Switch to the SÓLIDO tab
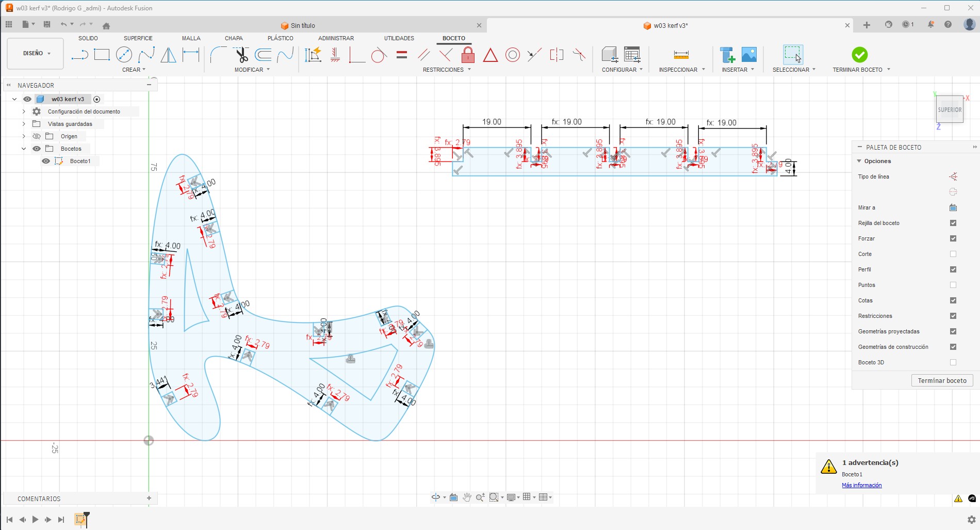980x530 pixels. coord(88,38)
